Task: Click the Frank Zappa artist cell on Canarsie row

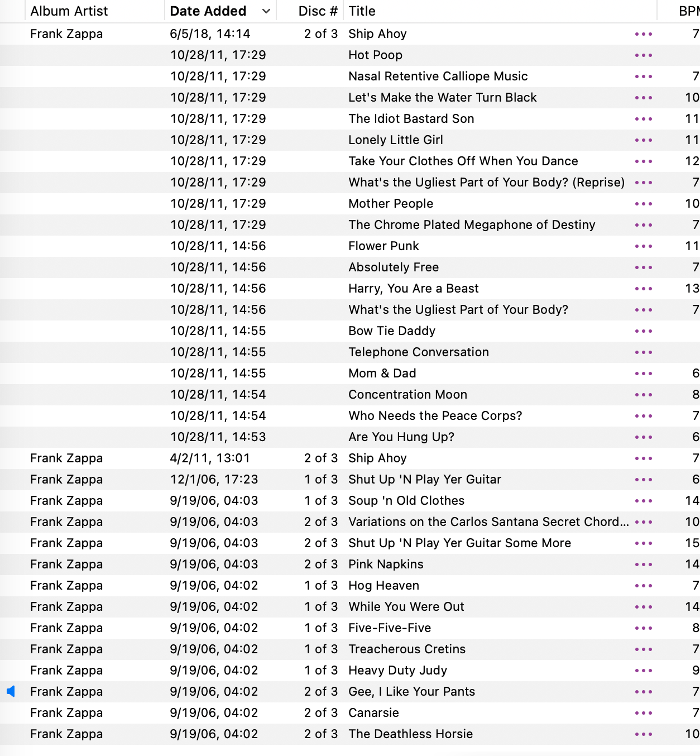Action: (x=66, y=713)
